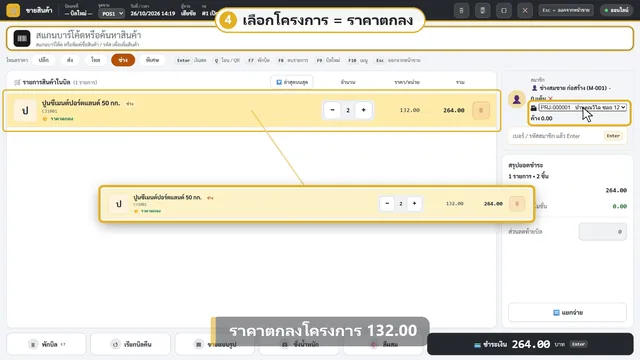Click the yellow app logo icon
Viewport: 640px width, 360px height.
[13, 10]
